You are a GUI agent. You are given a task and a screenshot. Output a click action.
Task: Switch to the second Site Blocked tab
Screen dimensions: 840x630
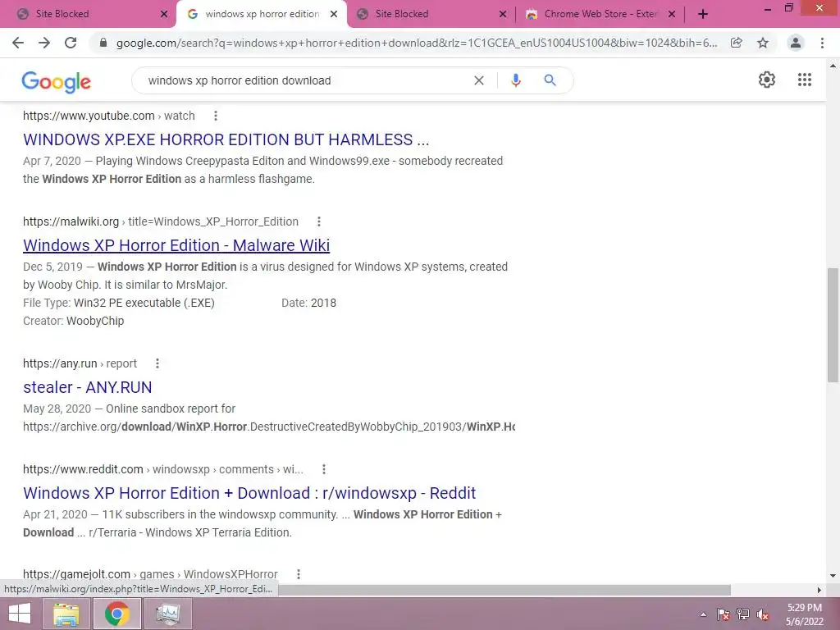pos(427,14)
